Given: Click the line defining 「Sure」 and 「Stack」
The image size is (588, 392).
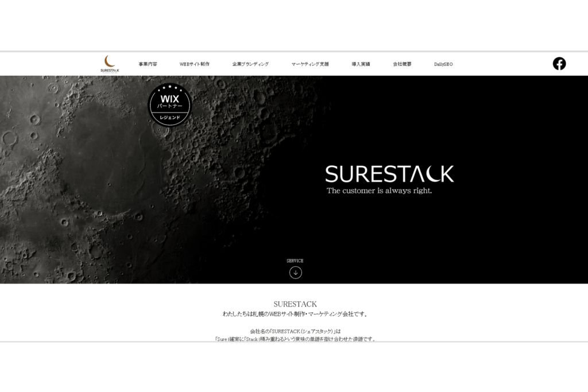Looking at the screenshot, I should 295,339.
